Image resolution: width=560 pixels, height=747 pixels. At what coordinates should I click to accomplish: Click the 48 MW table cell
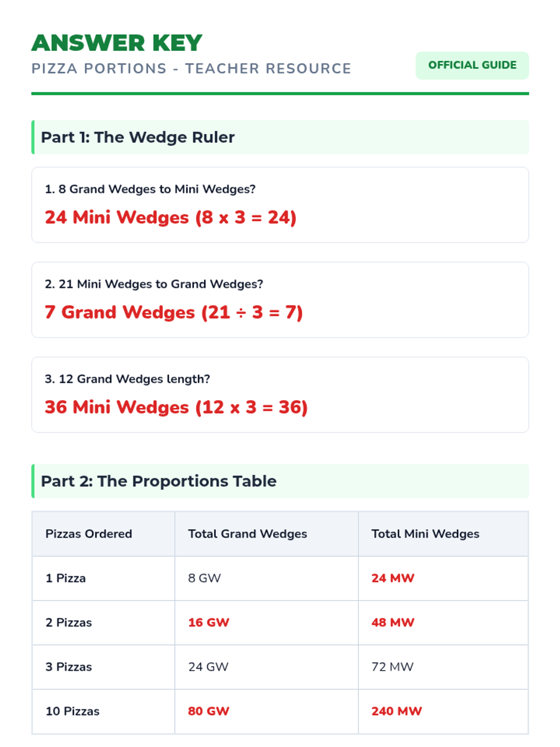(443, 622)
